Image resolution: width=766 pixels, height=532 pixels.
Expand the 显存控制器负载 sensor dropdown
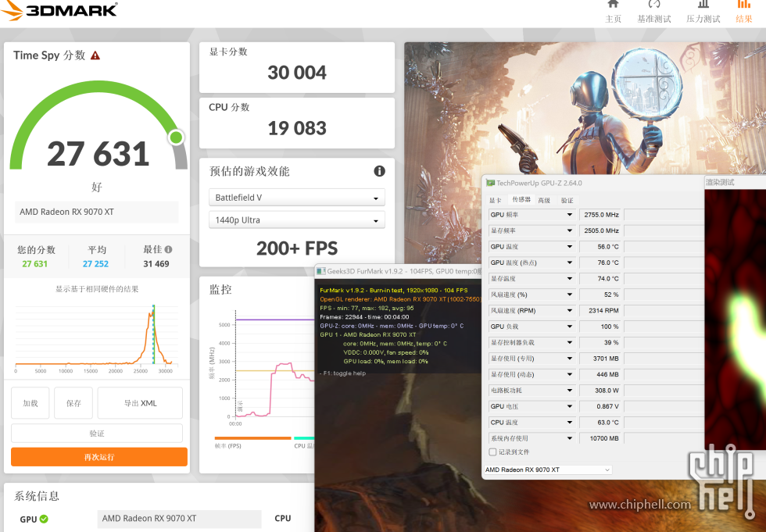tap(569, 342)
